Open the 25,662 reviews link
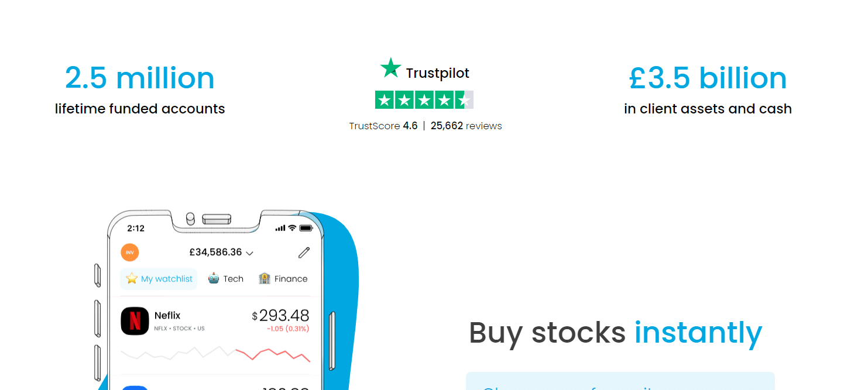The height and width of the screenshot is (390, 868). (466, 126)
